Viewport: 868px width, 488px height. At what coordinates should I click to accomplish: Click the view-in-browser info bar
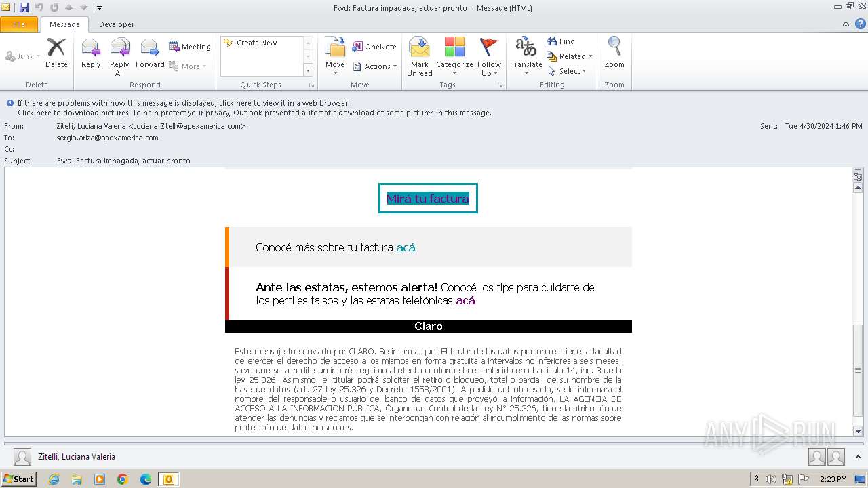coord(183,103)
